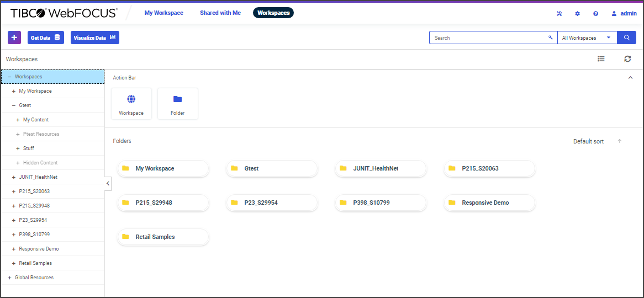Click the purple plus create button
Viewport: 644px width, 298px height.
pos(14,38)
